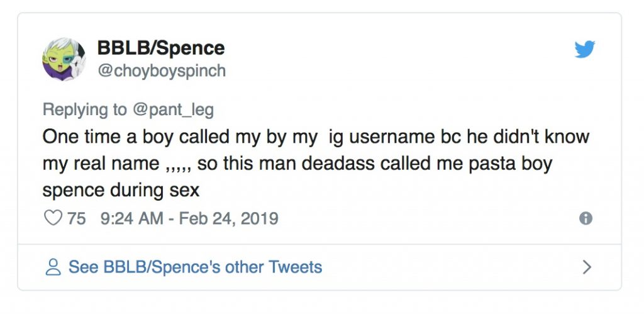This screenshot has width=644, height=314.
Task: Click the Twitter bird logo
Action: coord(584,50)
